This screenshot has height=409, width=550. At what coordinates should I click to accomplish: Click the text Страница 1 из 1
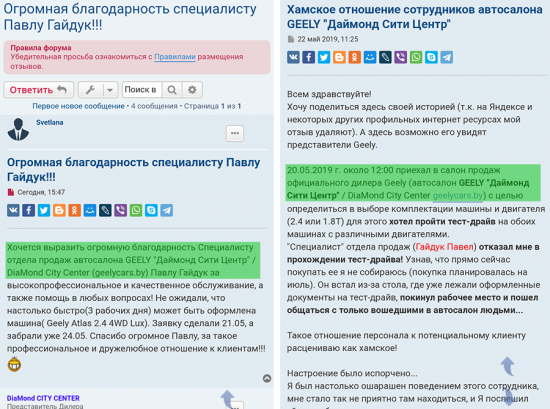point(213,106)
